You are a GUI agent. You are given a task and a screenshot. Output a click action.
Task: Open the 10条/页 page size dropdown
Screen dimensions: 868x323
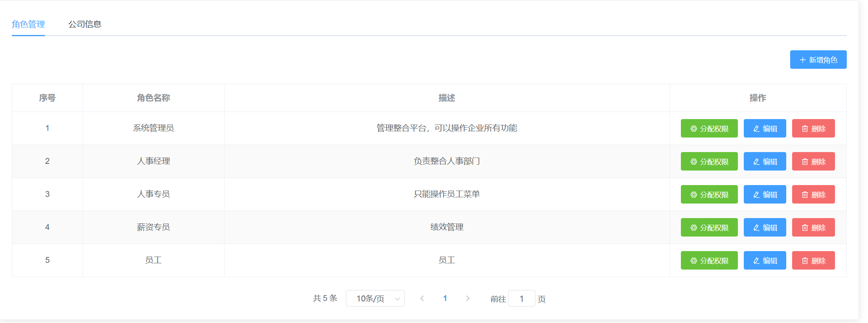coord(375,299)
